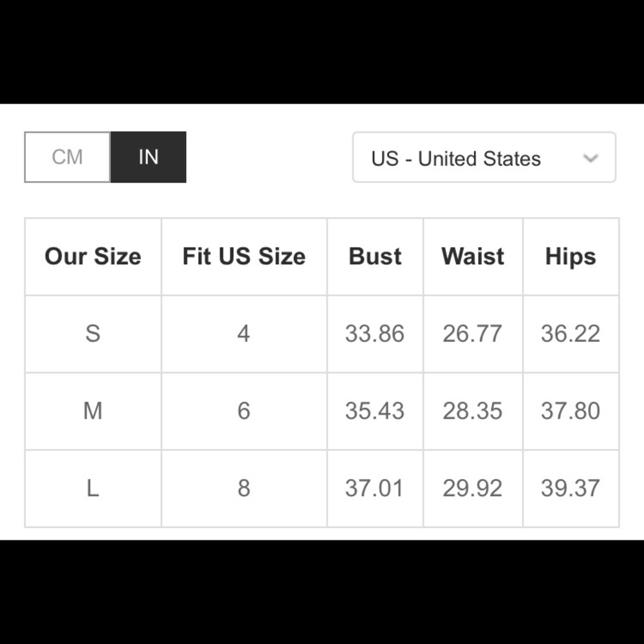Click waist value 28.35

tap(473, 411)
